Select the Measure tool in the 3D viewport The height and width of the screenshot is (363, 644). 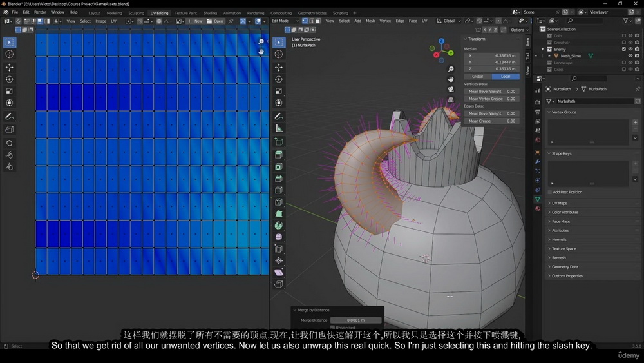tap(279, 129)
